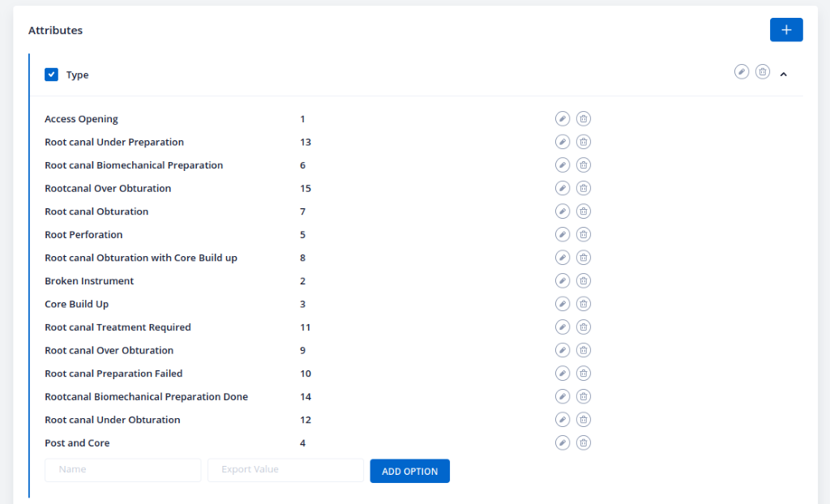Edit the Post and Core option
This screenshot has width=830, height=504.
(563, 443)
